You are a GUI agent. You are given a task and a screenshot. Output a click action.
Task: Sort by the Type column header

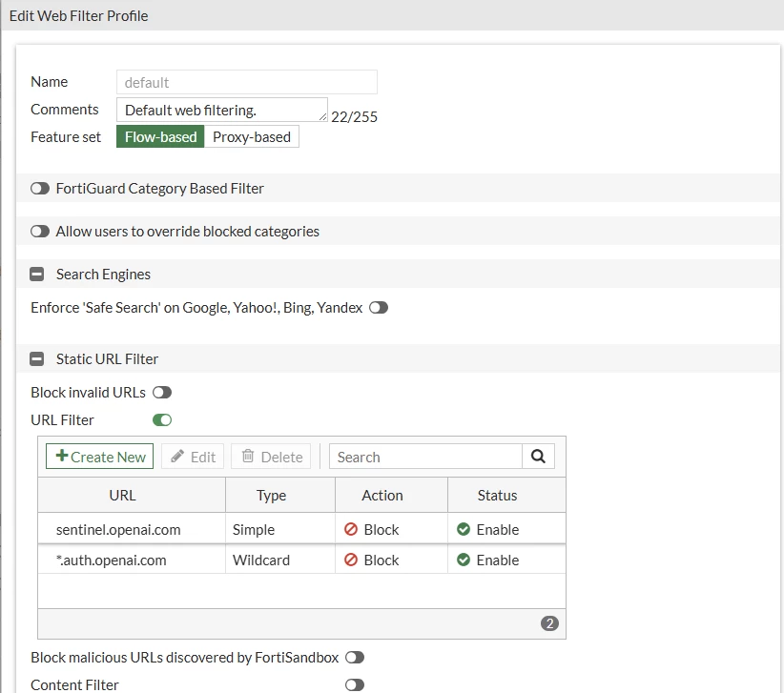[280, 495]
